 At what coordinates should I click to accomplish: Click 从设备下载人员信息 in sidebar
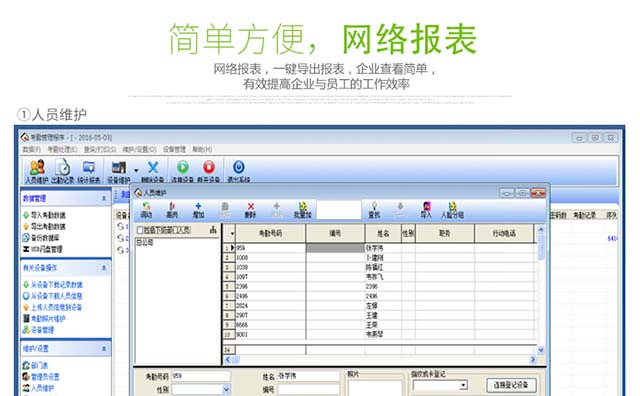57,296
